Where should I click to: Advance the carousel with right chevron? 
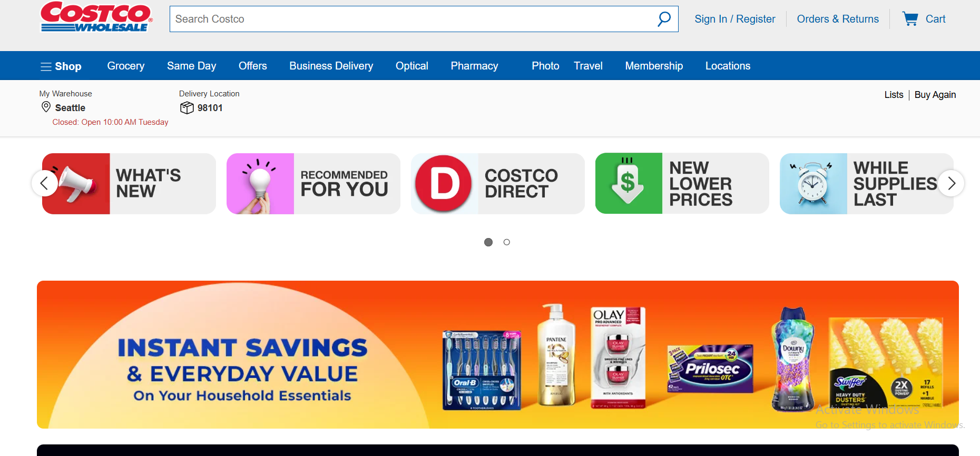click(x=951, y=183)
